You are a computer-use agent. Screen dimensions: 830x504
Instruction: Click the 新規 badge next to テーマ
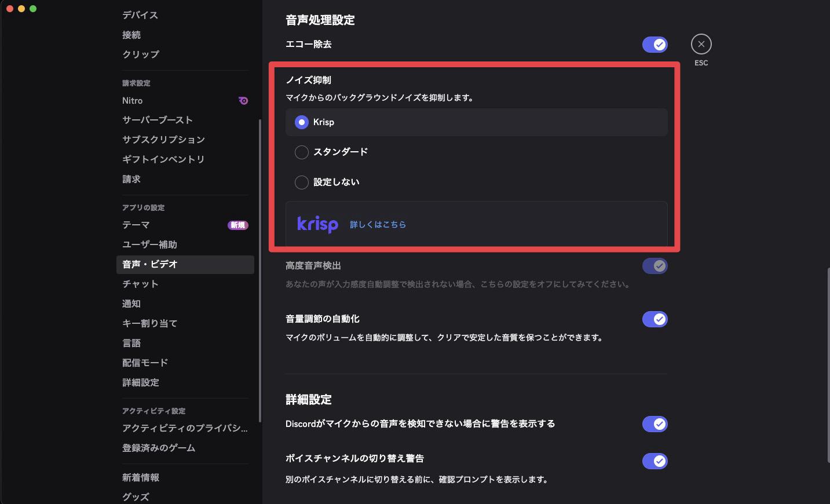(x=237, y=225)
